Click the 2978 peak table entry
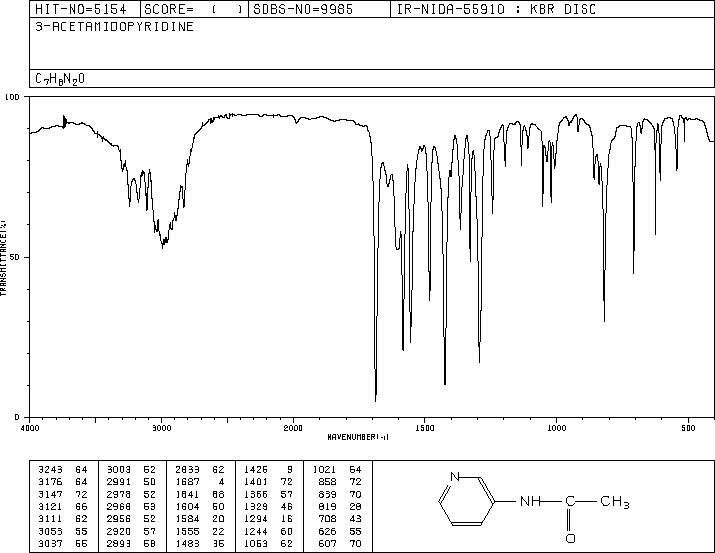Screen dimensions: 715x553 [131, 494]
